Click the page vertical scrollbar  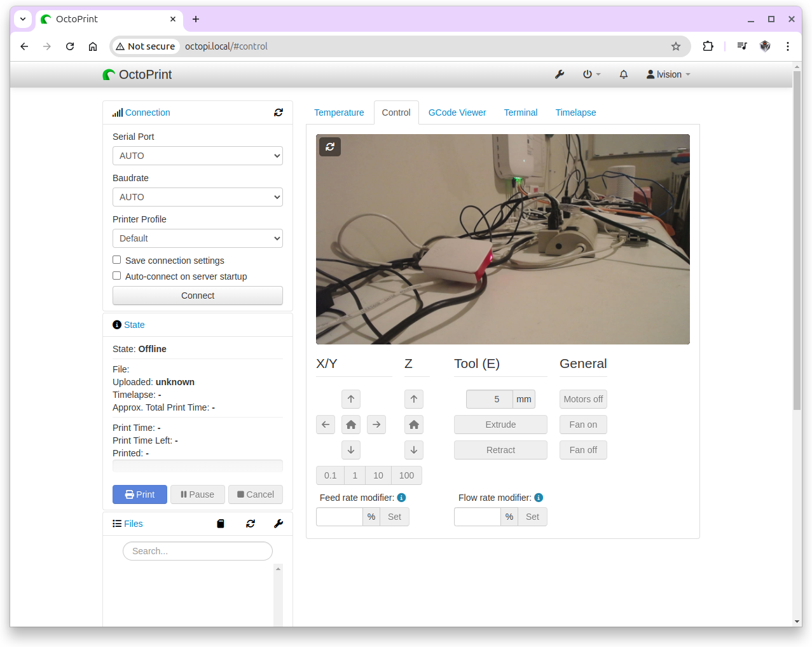click(797, 241)
